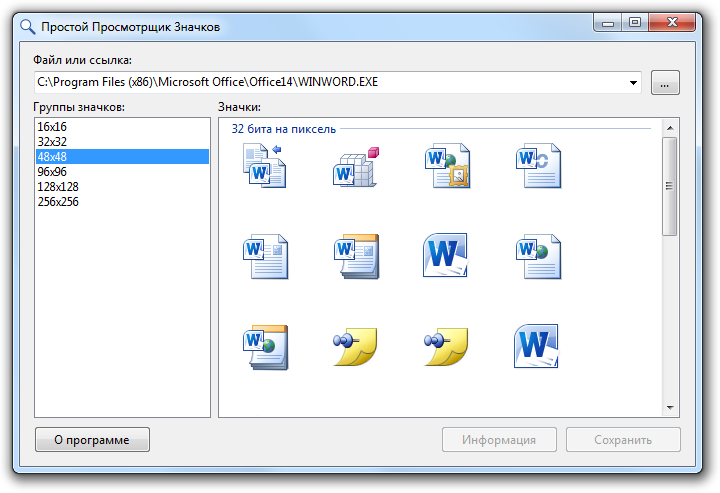Open the О программе dialog
This screenshot has height=493, width=720.
point(92,440)
